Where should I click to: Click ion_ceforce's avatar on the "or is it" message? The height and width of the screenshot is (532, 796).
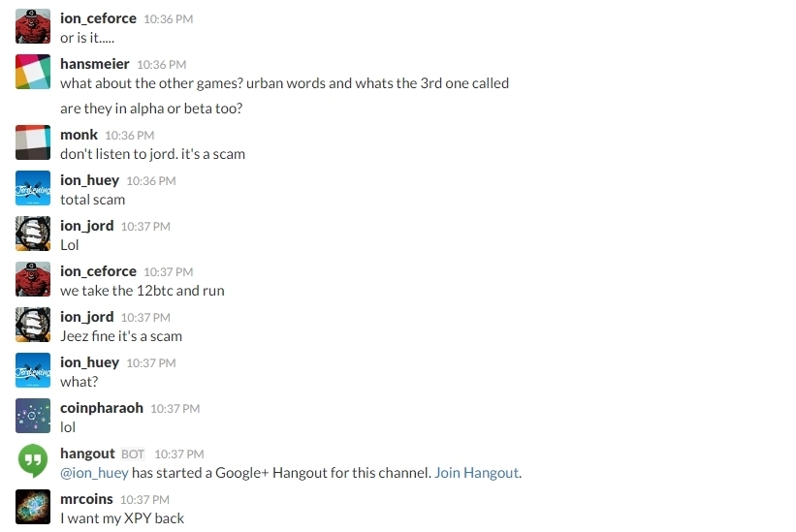33,26
